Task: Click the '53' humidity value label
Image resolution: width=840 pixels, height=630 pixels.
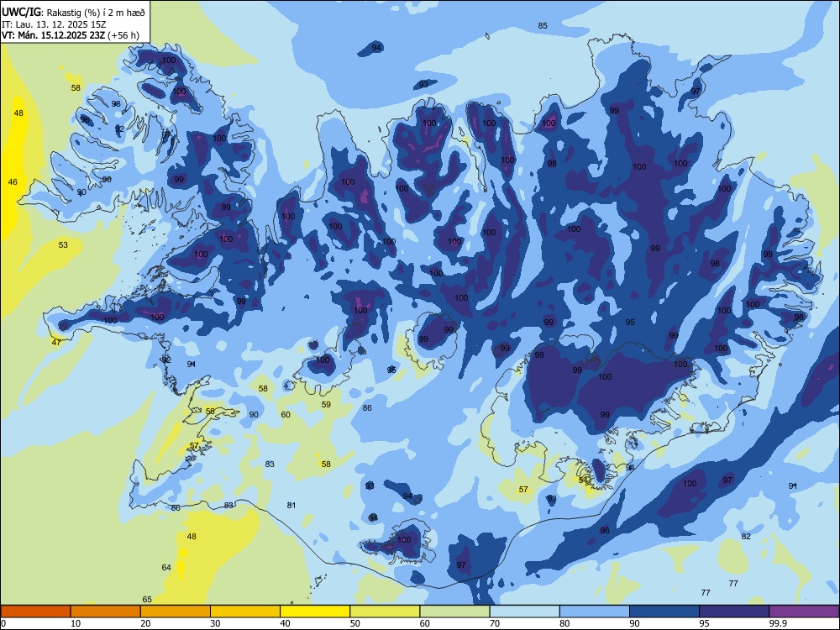Action: point(63,244)
